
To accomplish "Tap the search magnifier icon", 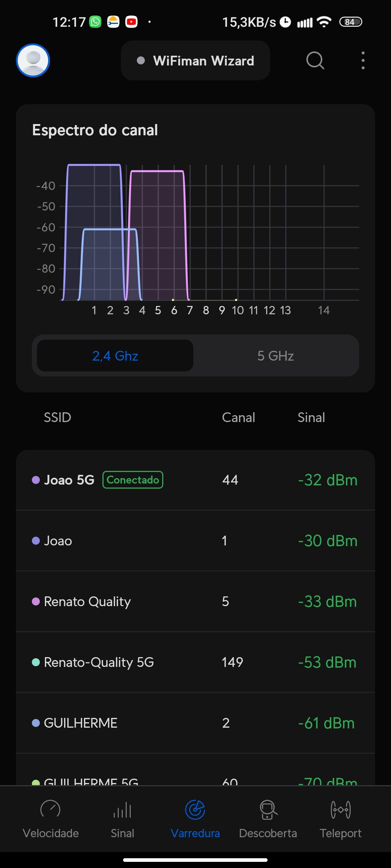I will [x=315, y=60].
